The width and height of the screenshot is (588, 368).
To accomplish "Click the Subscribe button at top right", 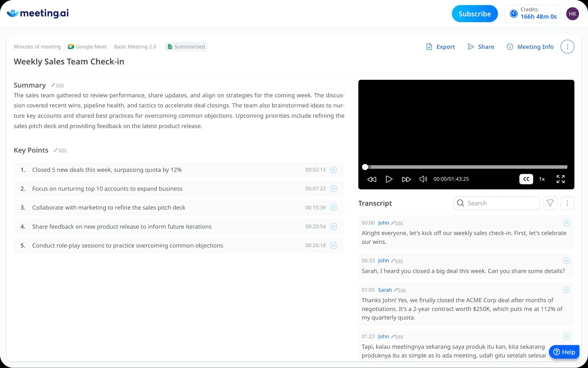I will (475, 13).
